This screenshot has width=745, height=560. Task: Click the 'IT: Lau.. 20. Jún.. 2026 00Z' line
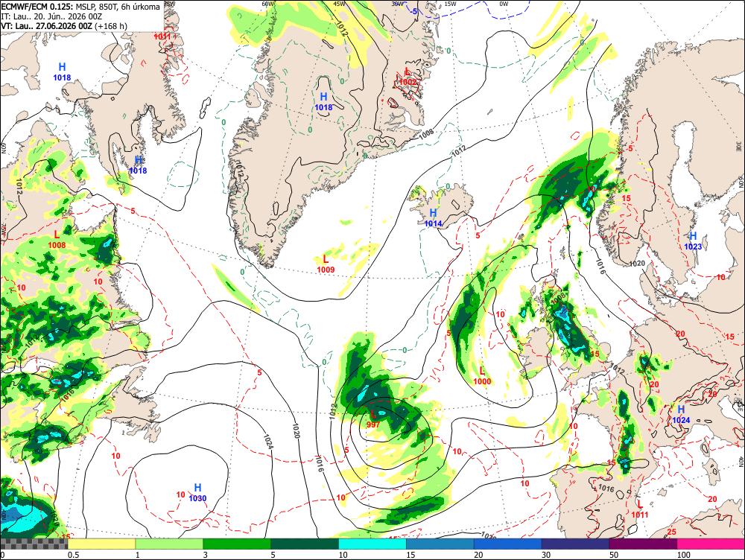point(51,16)
